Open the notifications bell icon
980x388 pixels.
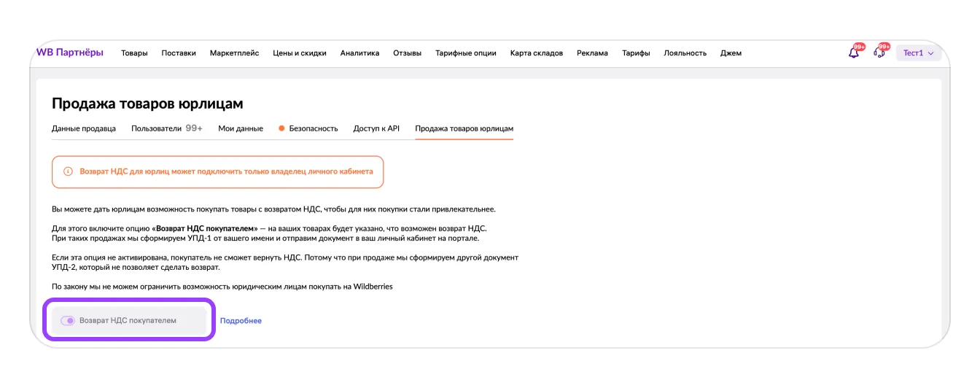coord(854,53)
